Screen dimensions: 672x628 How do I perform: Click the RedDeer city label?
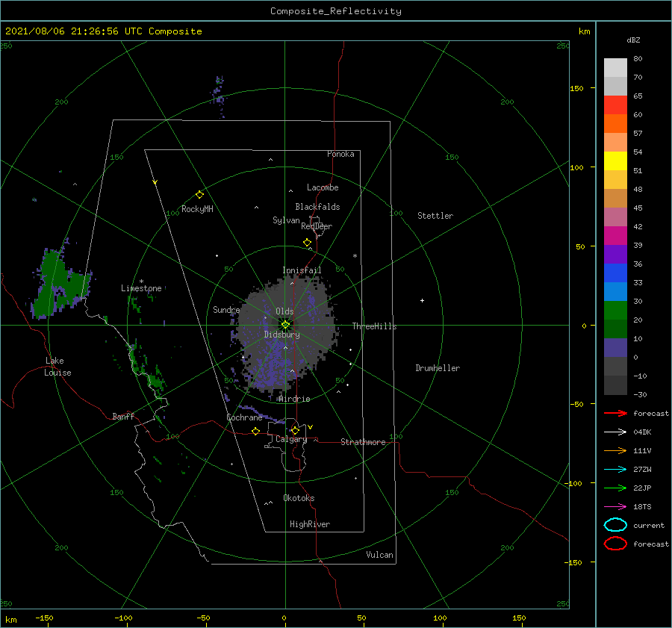pos(317,226)
